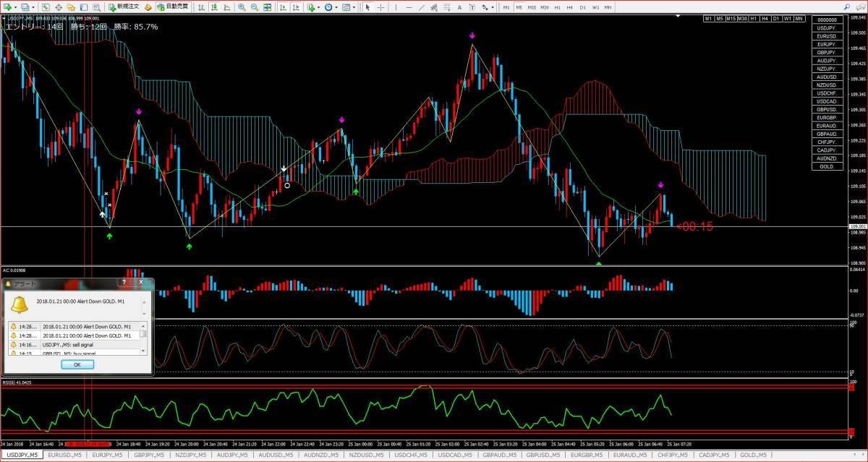Screen dimensions: 868x462
Task: Draw a trendline with the trendline tool
Action: (x=421, y=7)
